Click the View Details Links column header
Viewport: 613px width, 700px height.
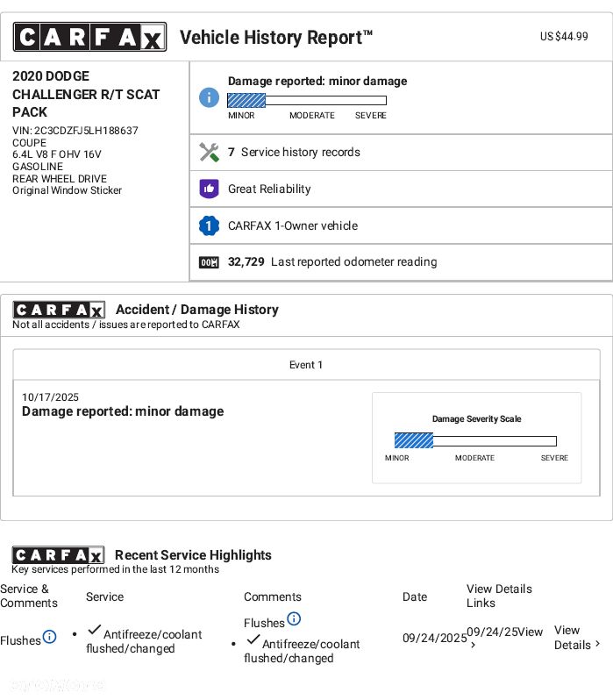coord(499,596)
